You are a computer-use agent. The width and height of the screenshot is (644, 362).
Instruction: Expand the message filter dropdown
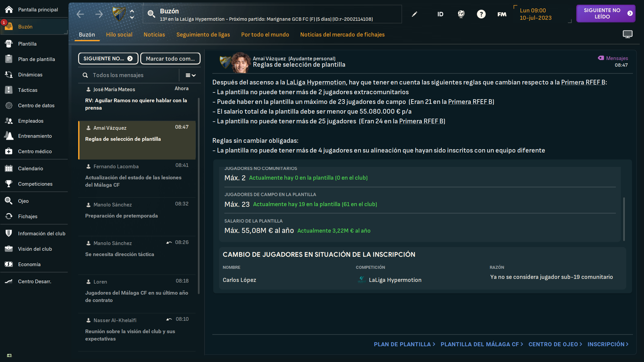click(x=191, y=75)
